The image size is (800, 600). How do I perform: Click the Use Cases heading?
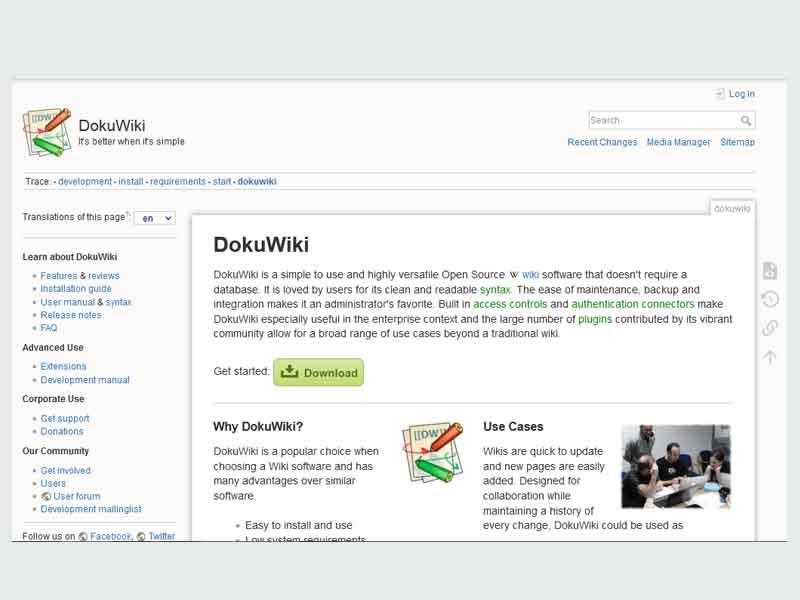pos(513,427)
